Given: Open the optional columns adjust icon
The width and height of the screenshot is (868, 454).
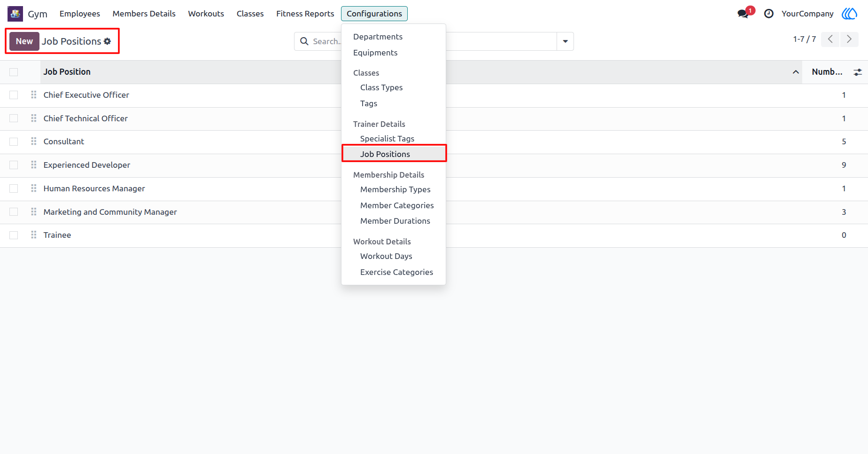Looking at the screenshot, I should click(858, 72).
